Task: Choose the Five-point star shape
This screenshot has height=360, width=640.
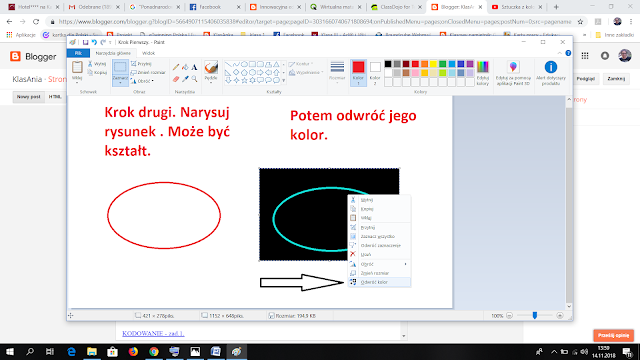Action: (244, 80)
